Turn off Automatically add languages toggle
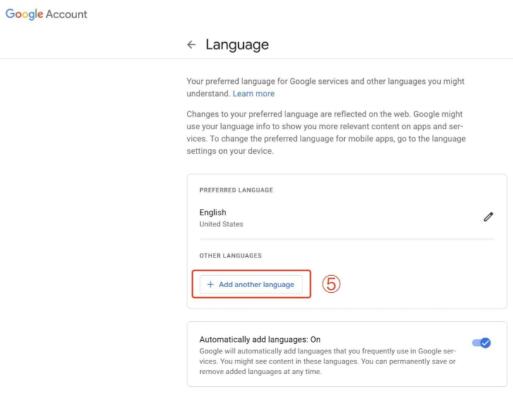Screen dimensions: 513x398 [x=481, y=343]
